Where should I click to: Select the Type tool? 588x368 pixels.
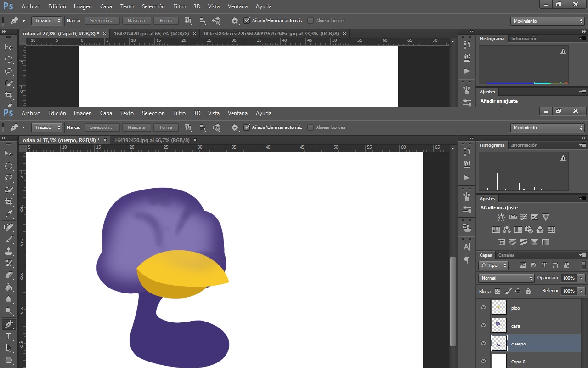[8, 336]
